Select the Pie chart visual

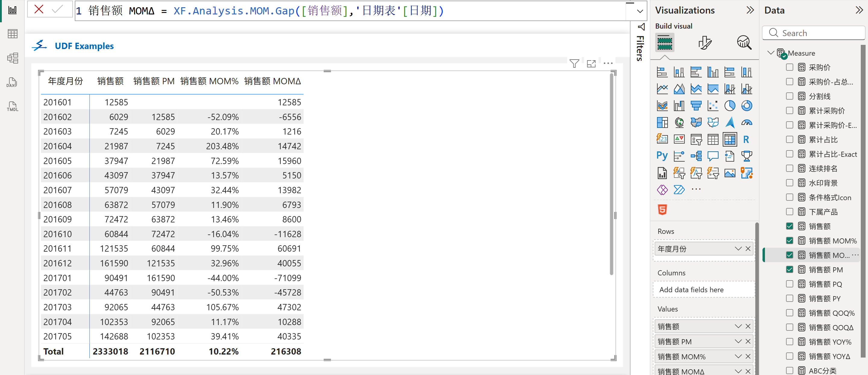pyautogui.click(x=729, y=106)
